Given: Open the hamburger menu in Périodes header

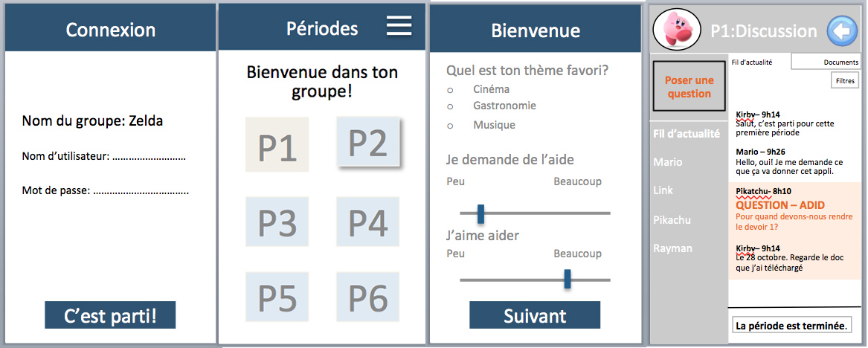Looking at the screenshot, I should click(399, 25).
